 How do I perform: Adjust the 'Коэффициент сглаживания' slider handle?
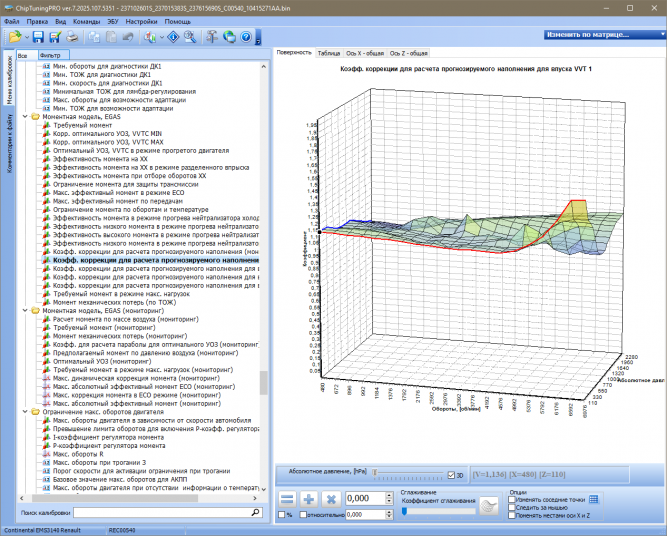404,511
